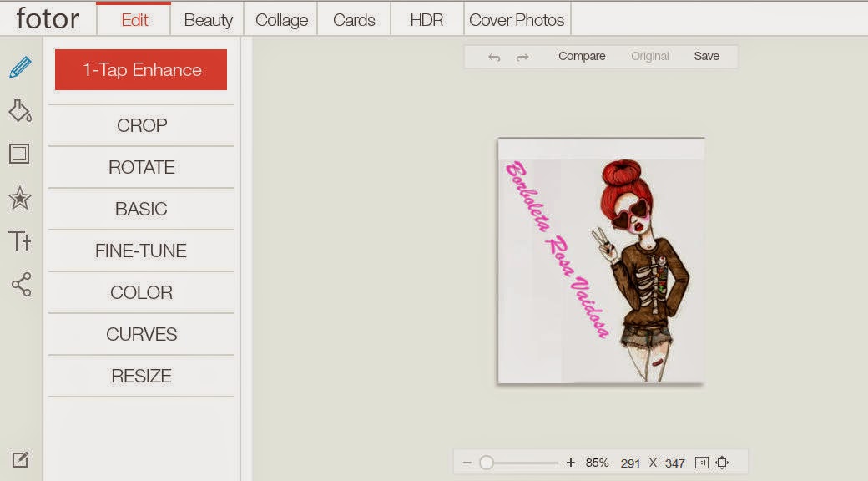
Task: Click the zoom out minus icon
Action: (467, 463)
